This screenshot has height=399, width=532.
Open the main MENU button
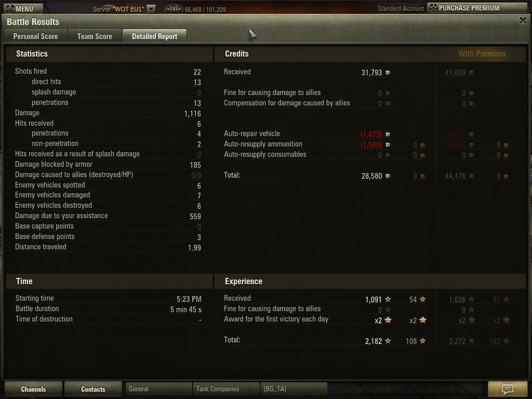pyautogui.click(x=23, y=8)
